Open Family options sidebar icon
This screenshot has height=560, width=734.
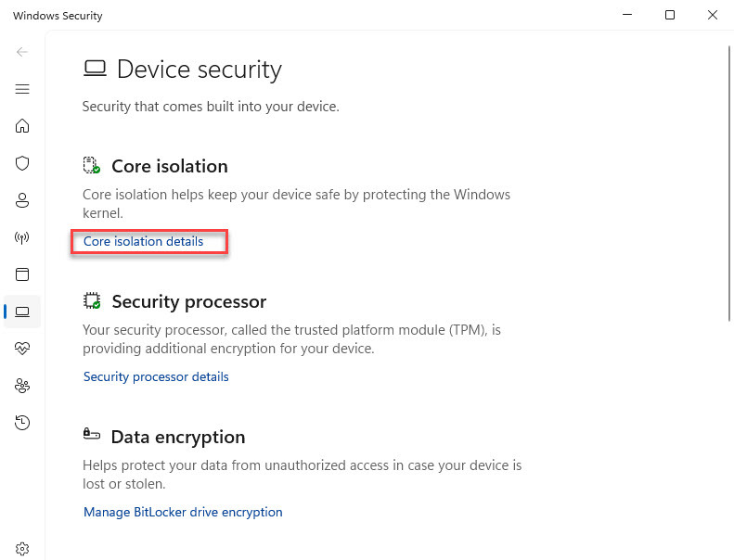tap(22, 386)
